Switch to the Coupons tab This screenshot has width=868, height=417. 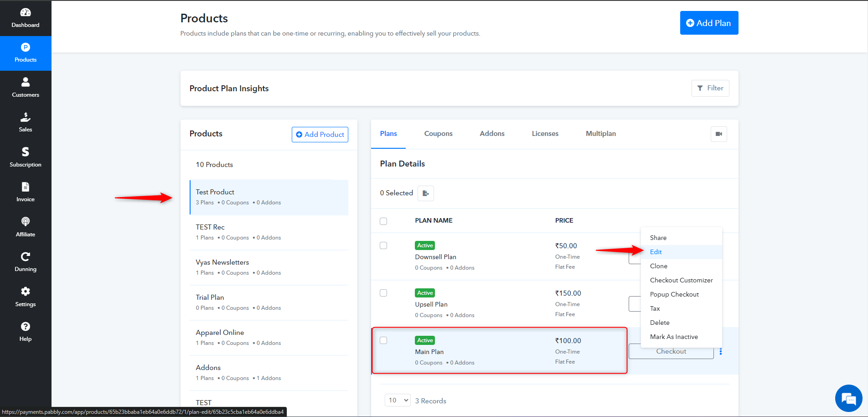tap(438, 134)
